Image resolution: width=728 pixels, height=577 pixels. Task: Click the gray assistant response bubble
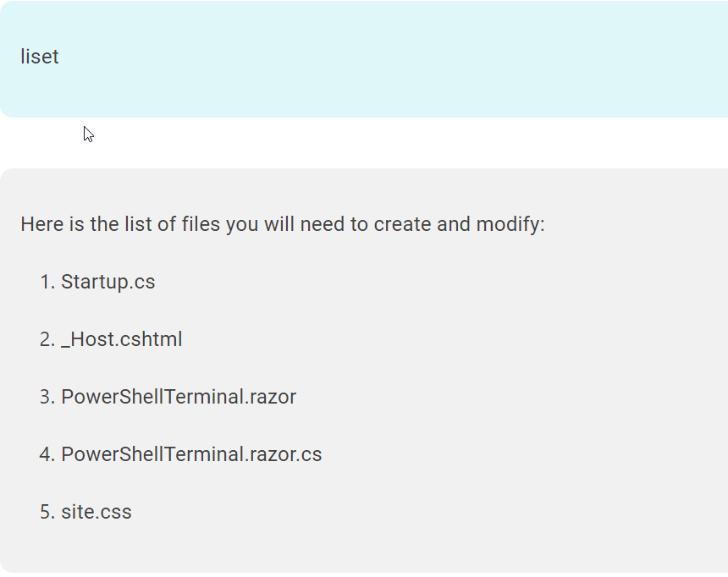(364, 371)
